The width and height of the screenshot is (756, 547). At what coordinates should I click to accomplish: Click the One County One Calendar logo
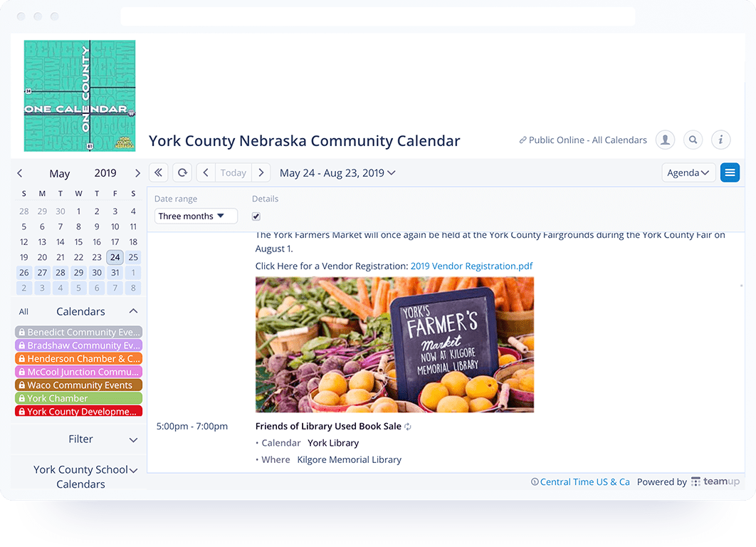click(x=80, y=95)
